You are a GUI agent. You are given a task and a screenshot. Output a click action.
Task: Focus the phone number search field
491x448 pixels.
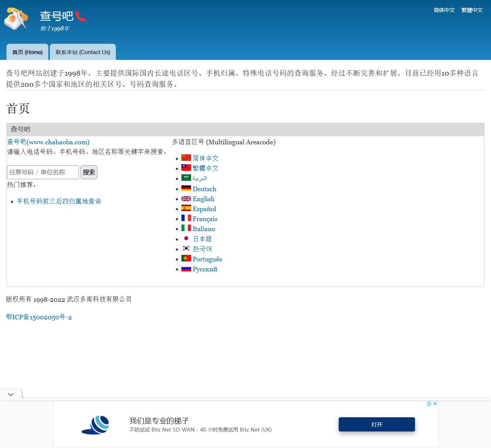(x=43, y=172)
